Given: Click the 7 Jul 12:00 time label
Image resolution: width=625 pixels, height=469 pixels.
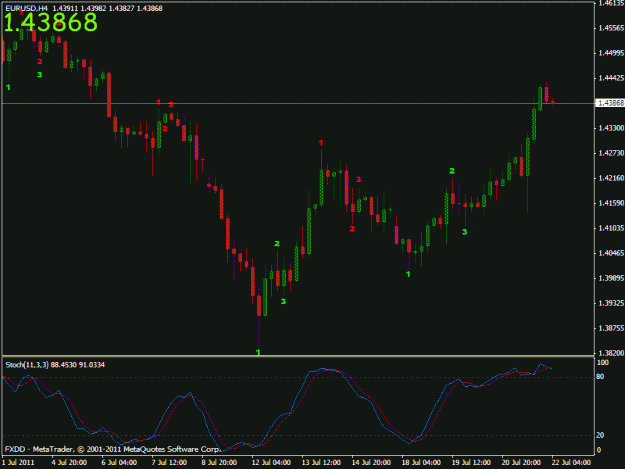Looking at the screenshot, I should coord(169,462).
